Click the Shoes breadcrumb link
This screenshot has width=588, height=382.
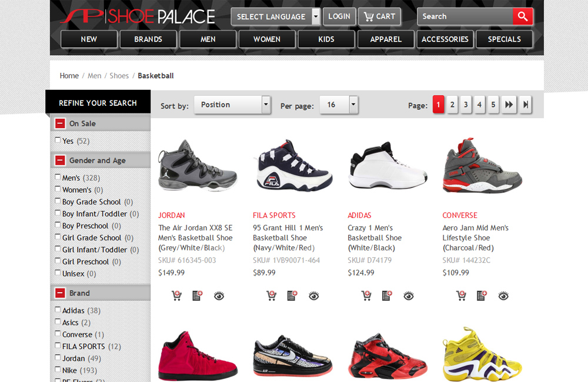pos(119,76)
